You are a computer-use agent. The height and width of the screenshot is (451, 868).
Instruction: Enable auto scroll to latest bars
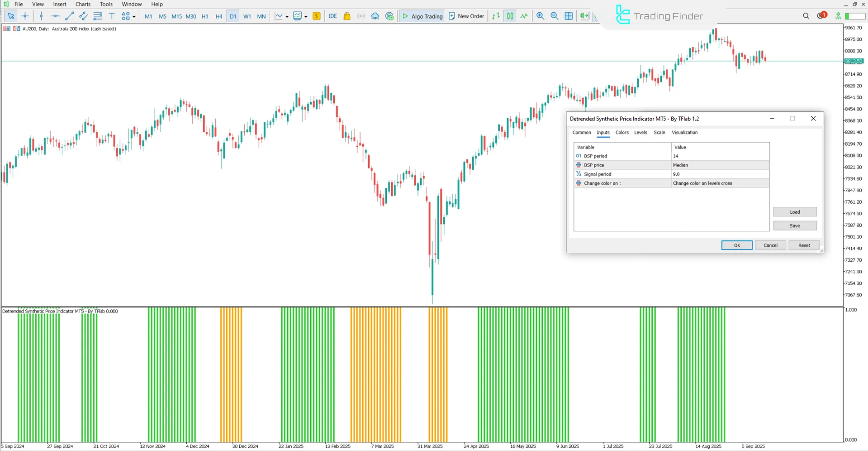(584, 16)
